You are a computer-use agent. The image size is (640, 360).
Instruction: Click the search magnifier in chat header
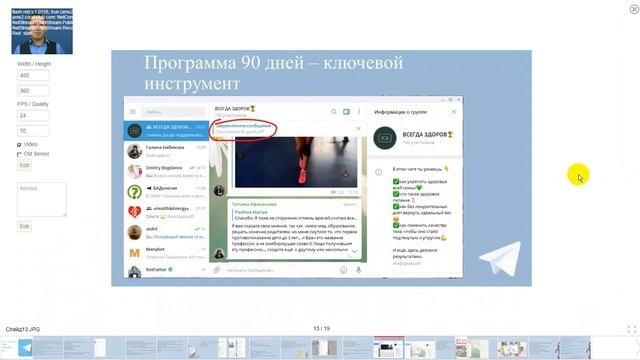click(x=334, y=111)
